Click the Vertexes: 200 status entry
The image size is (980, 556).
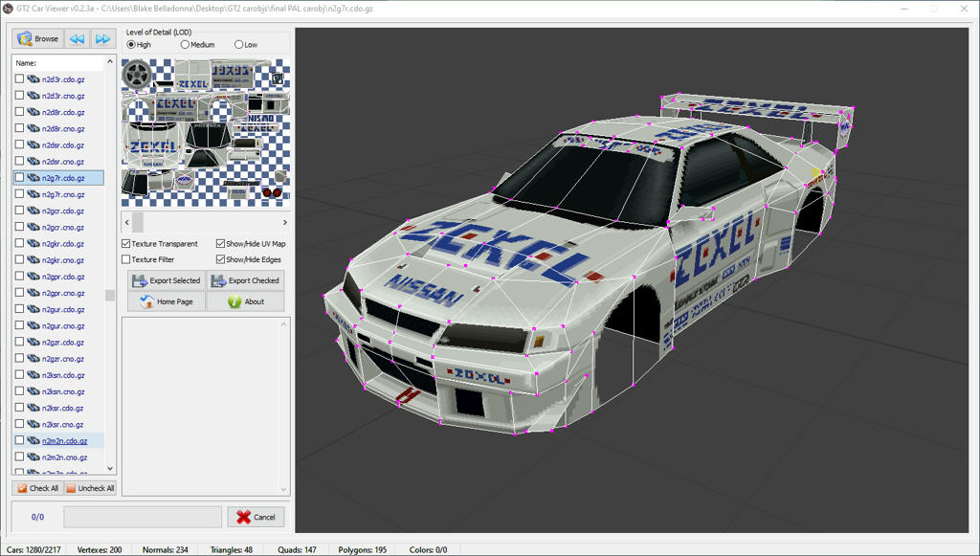[x=100, y=549]
